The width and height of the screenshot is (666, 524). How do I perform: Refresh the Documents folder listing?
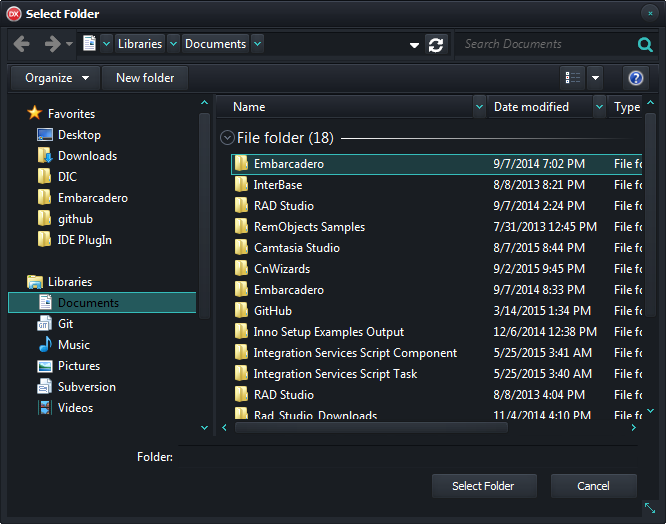pyautogui.click(x=435, y=44)
